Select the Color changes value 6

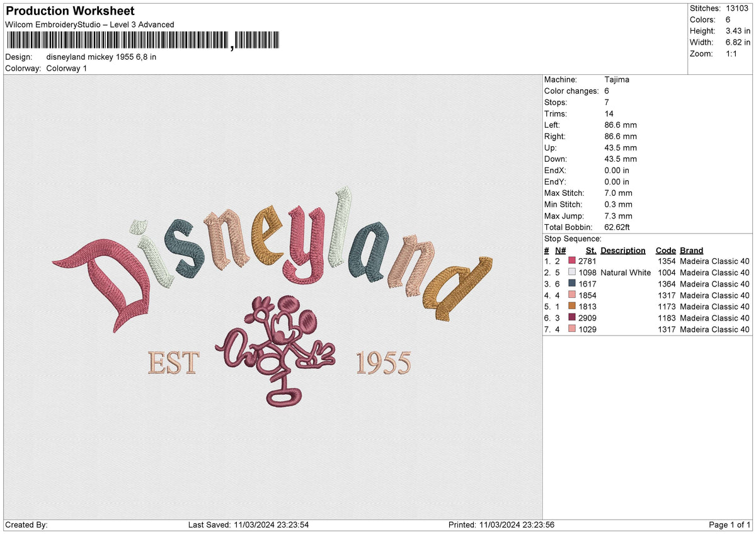point(607,91)
